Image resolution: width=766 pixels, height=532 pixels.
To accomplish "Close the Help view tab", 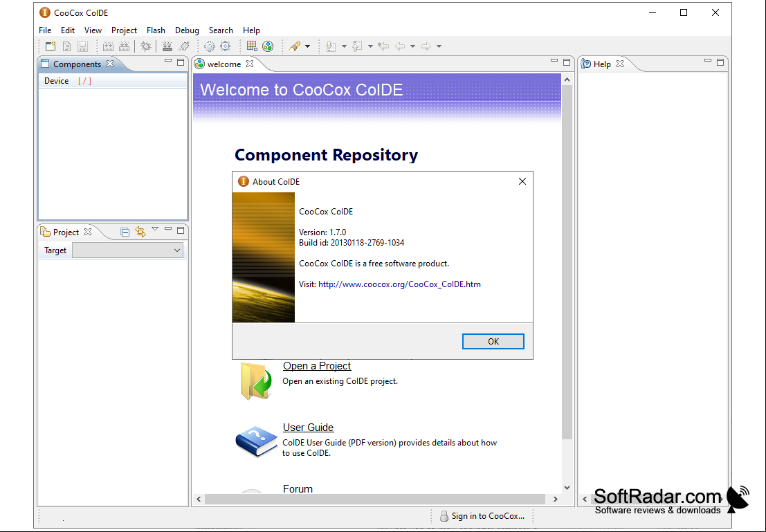I will pyautogui.click(x=620, y=64).
